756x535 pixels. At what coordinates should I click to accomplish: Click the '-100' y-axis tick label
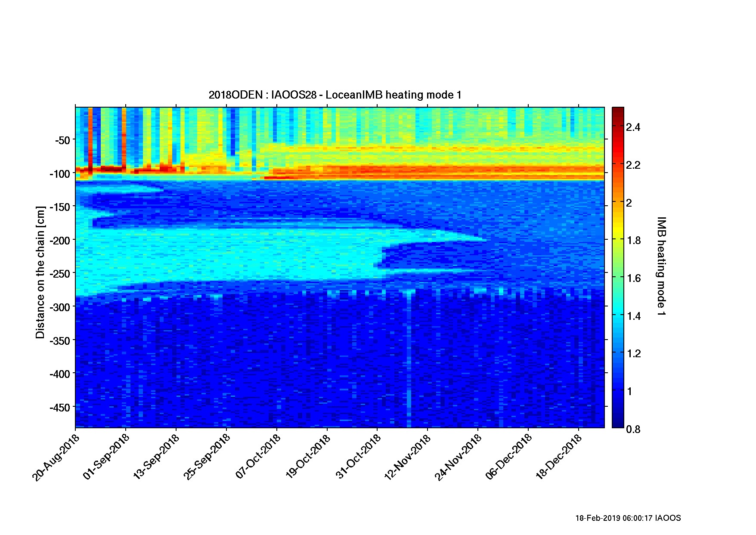tap(59, 174)
